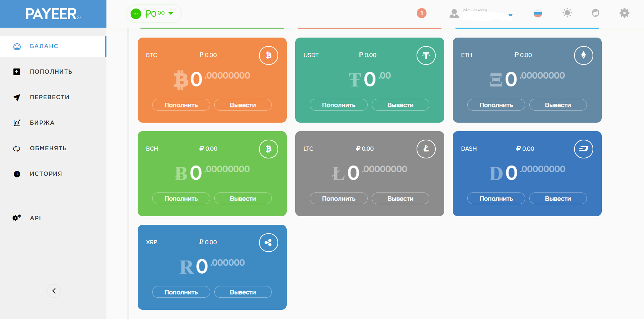The image size is (644, 319).
Task: Open the PAYEER logo home link
Action: (x=53, y=14)
